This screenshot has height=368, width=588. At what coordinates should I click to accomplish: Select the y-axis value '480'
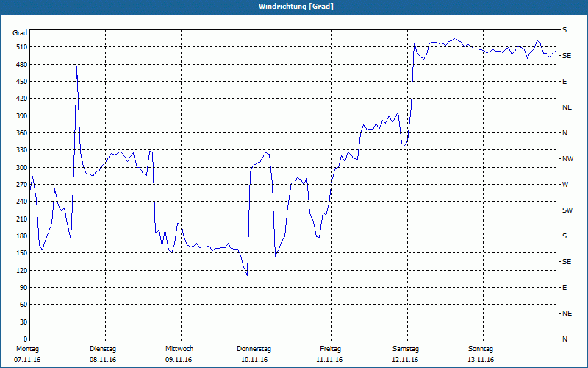(x=21, y=64)
